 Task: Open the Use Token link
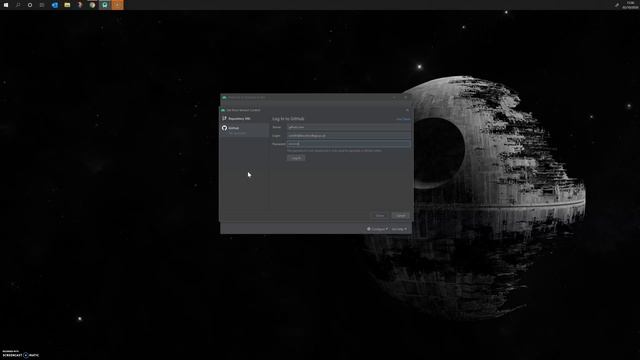coord(403,119)
